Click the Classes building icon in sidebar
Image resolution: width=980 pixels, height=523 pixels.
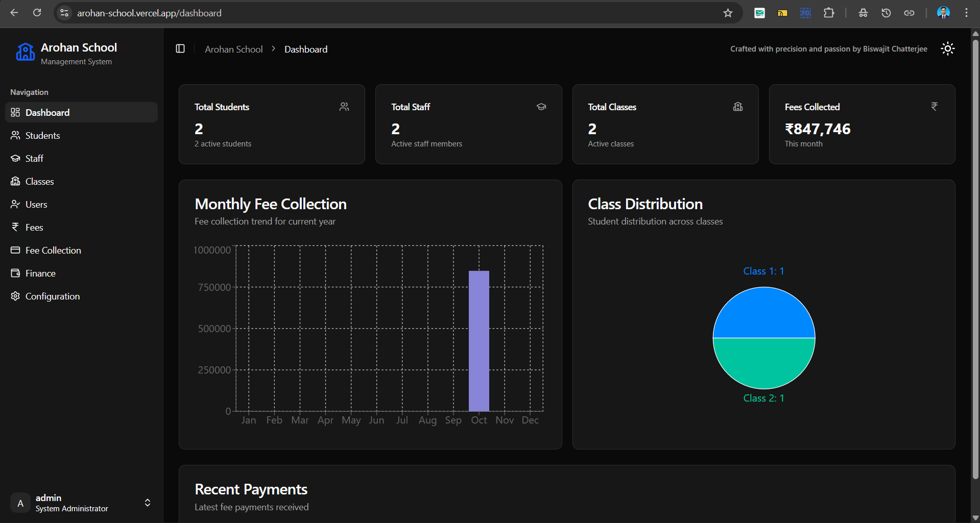coord(15,181)
